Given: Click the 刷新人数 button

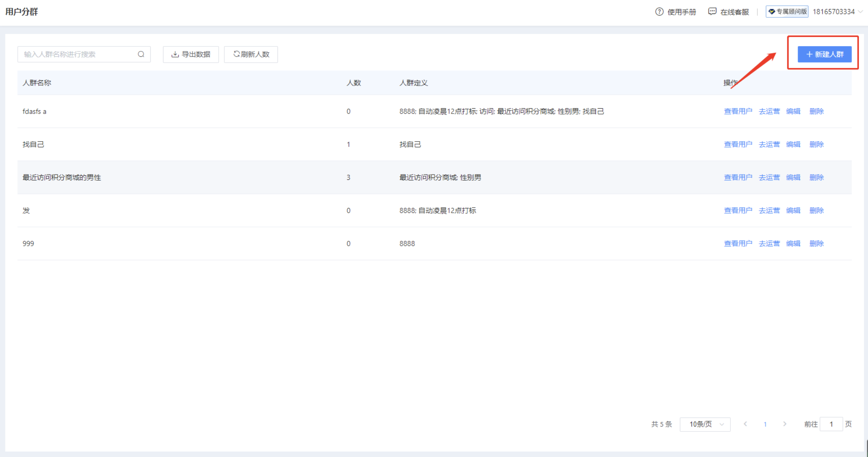Looking at the screenshot, I should coord(251,54).
